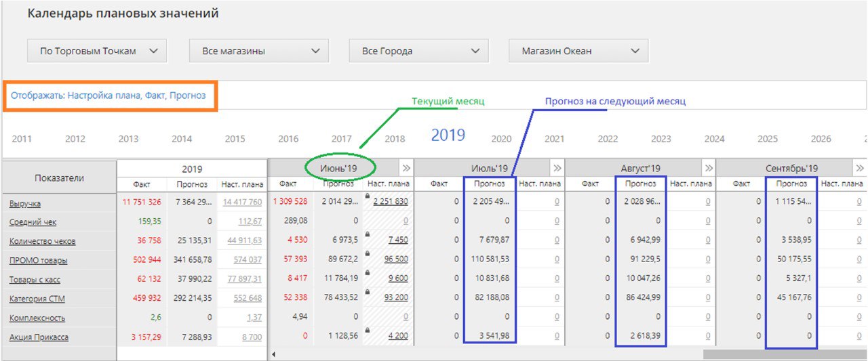
Task: Select year 2020 on the timeline
Action: click(501, 139)
